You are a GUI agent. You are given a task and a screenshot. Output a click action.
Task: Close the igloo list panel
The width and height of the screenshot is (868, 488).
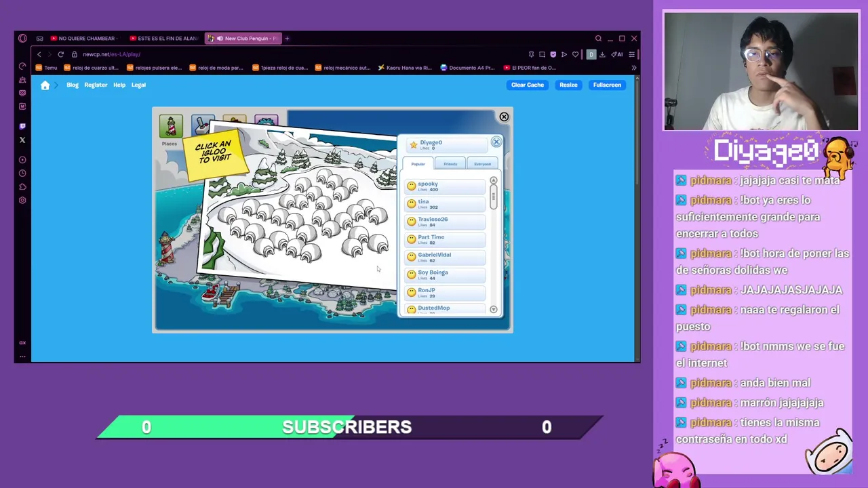pyautogui.click(x=496, y=142)
